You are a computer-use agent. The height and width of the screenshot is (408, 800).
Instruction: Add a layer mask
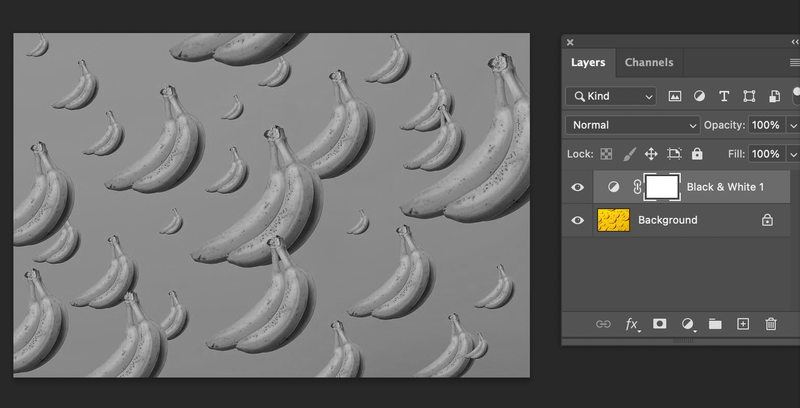point(660,324)
